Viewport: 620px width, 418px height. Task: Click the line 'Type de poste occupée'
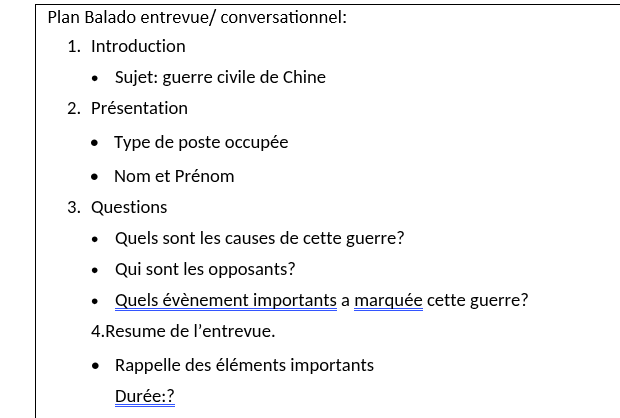(201, 142)
